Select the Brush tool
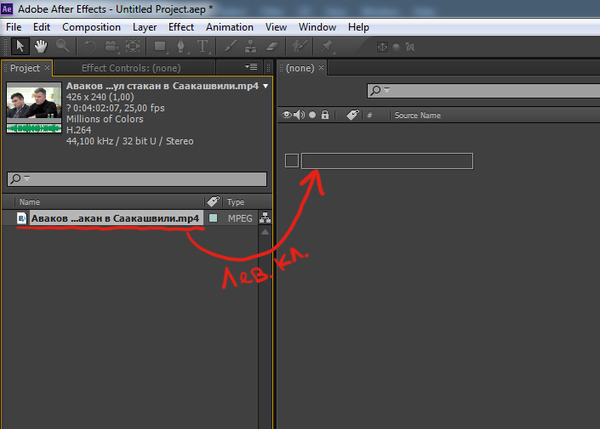 coord(230,47)
